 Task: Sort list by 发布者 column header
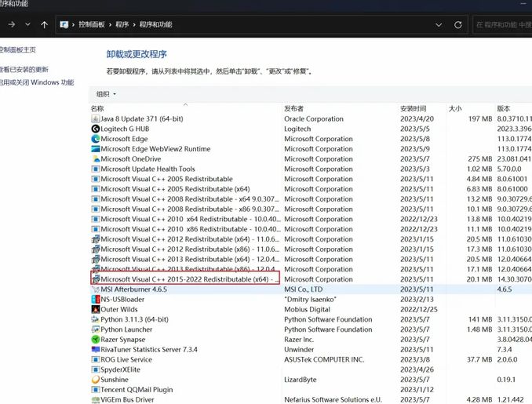coord(294,108)
